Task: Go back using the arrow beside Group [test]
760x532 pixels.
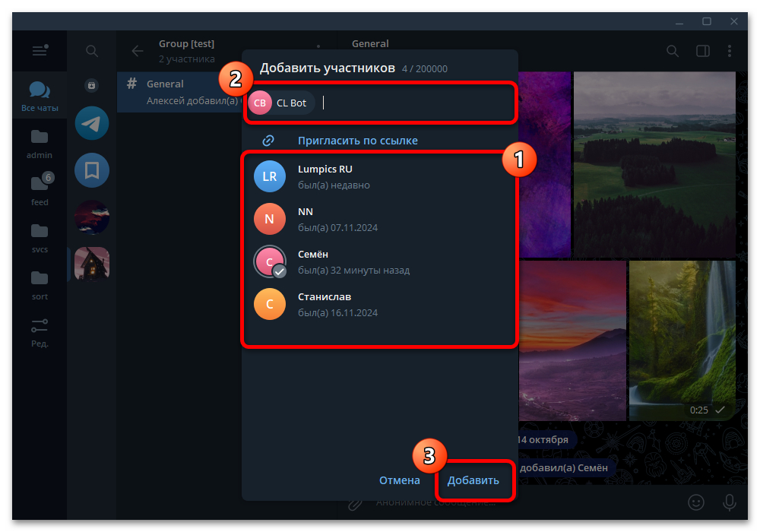Action: click(x=138, y=51)
